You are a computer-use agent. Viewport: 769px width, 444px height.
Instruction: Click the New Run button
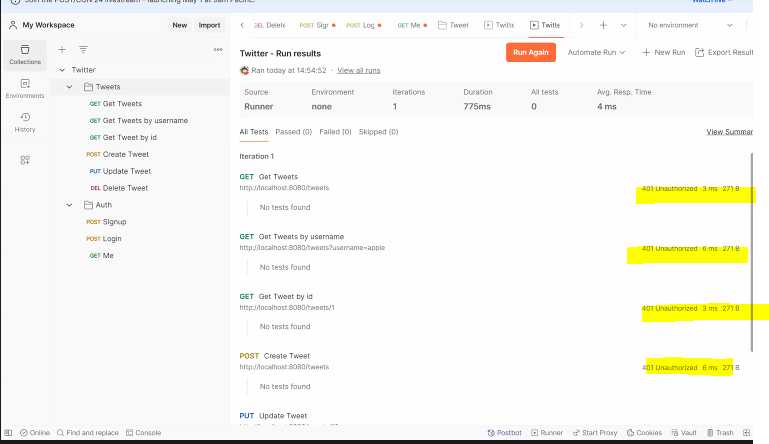click(664, 52)
